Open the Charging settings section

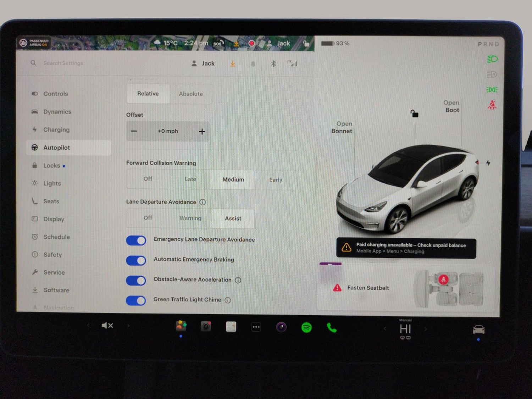tap(56, 130)
